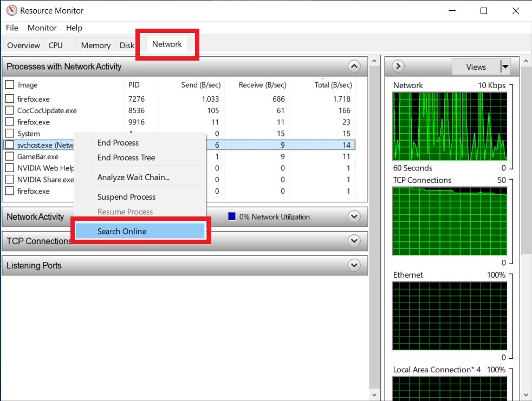Viewport: 532px width, 401px height.
Task: Open the Monitor menu
Action: (x=42, y=28)
